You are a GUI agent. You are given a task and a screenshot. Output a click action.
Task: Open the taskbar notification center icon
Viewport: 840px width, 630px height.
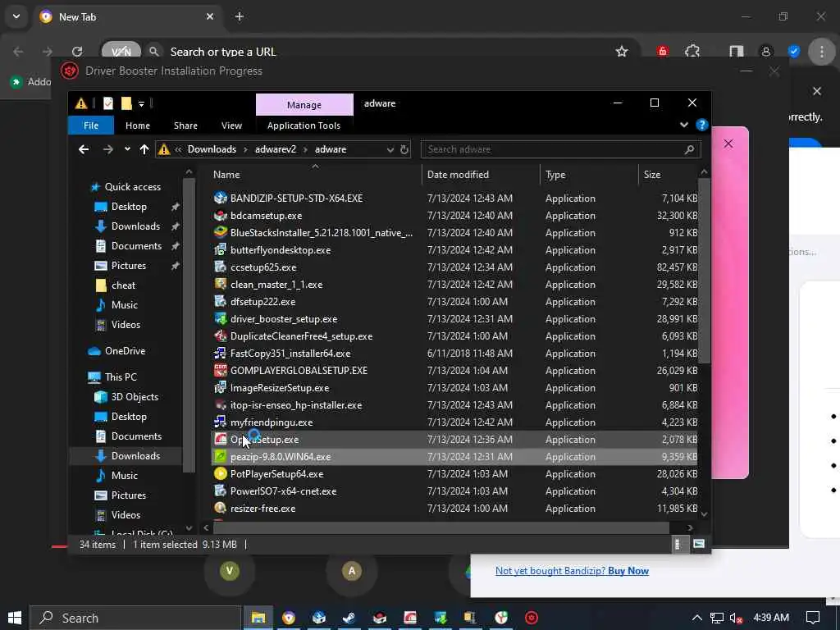[x=813, y=618]
